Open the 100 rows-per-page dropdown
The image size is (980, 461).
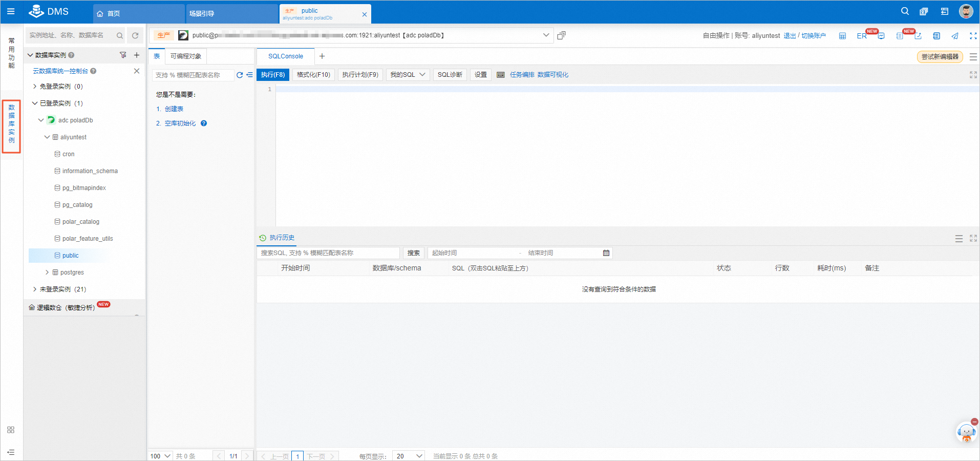pos(160,456)
